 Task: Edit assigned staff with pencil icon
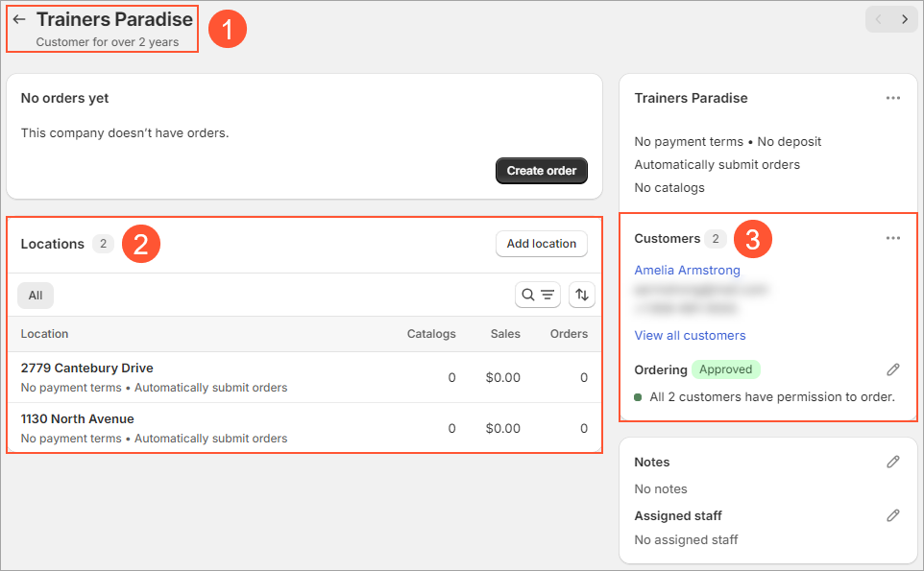tap(893, 515)
